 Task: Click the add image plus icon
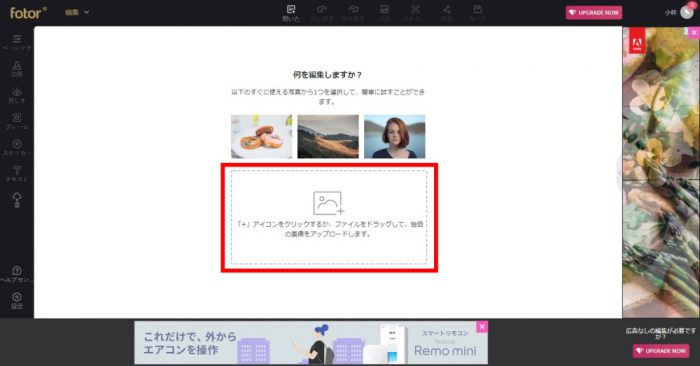tap(329, 204)
